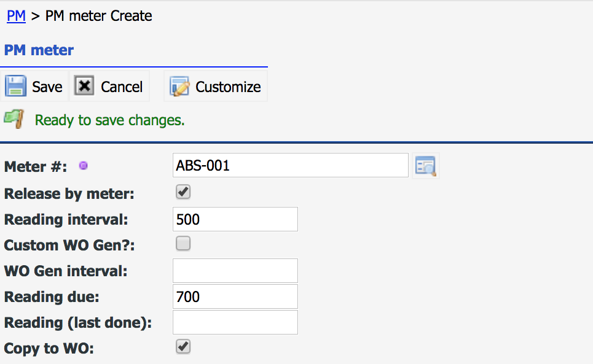Click the Cancel X icon
Viewport: 593px width, 364px height.
(x=84, y=86)
